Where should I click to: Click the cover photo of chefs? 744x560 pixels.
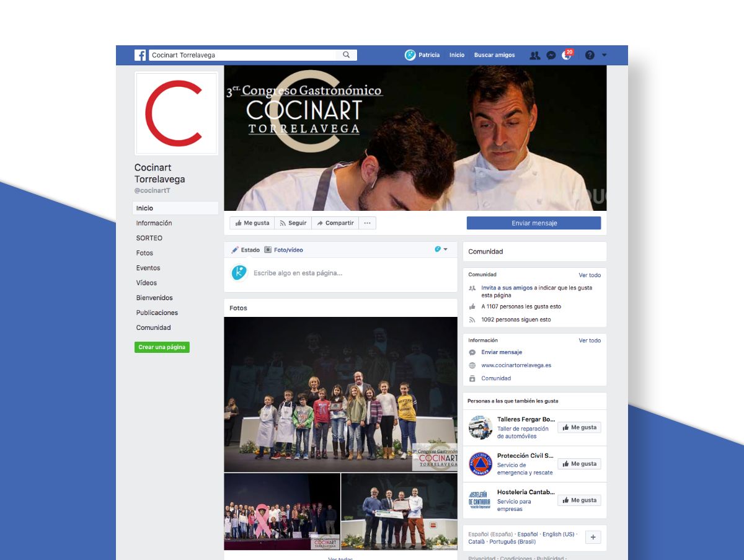pos(415,138)
